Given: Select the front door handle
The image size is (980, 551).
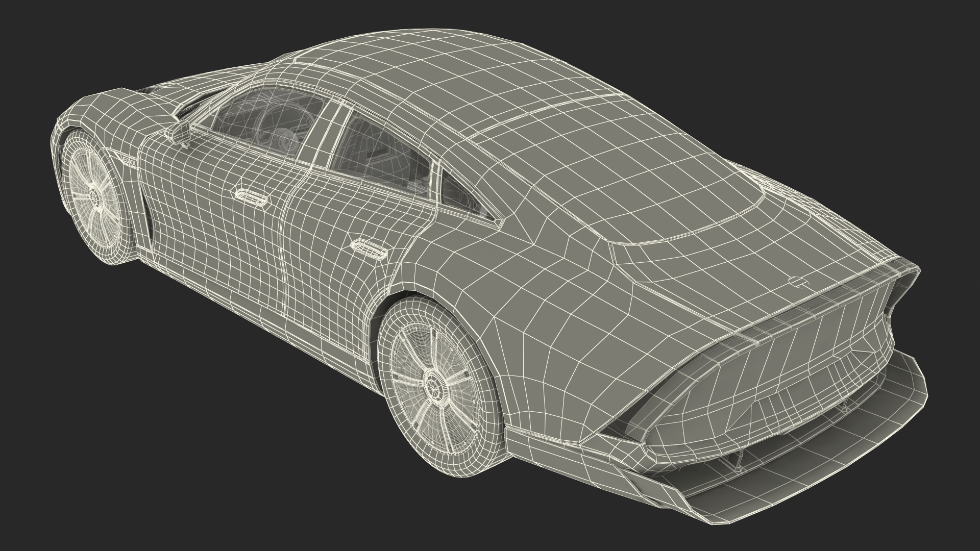Looking at the screenshot, I should [x=251, y=197].
